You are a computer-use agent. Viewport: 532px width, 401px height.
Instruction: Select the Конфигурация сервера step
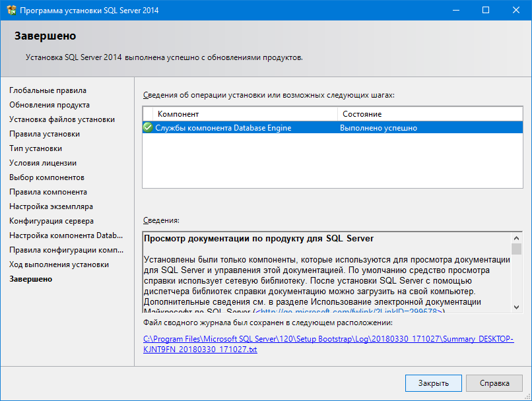click(x=51, y=221)
